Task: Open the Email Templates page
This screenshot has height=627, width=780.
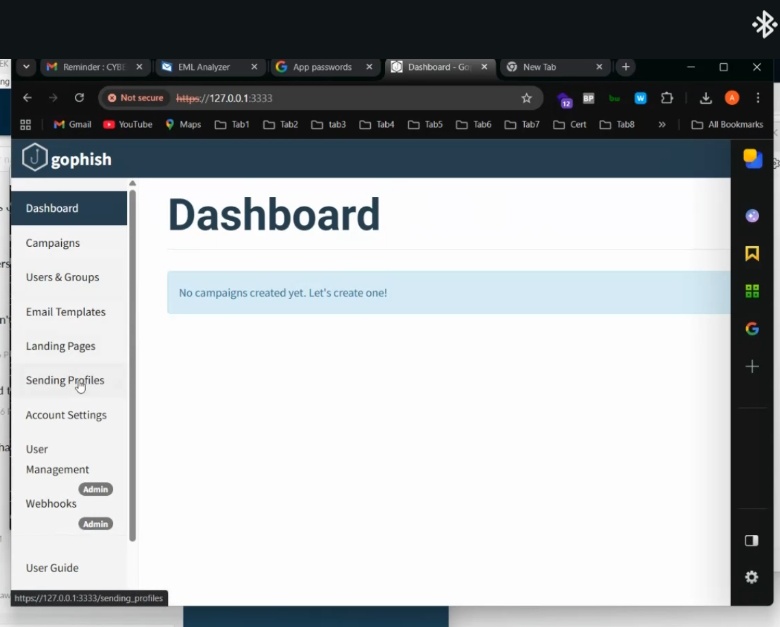Action: pyautogui.click(x=66, y=312)
